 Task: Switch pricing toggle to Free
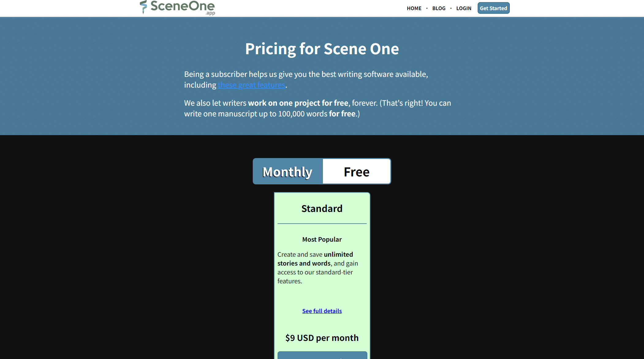point(357,172)
